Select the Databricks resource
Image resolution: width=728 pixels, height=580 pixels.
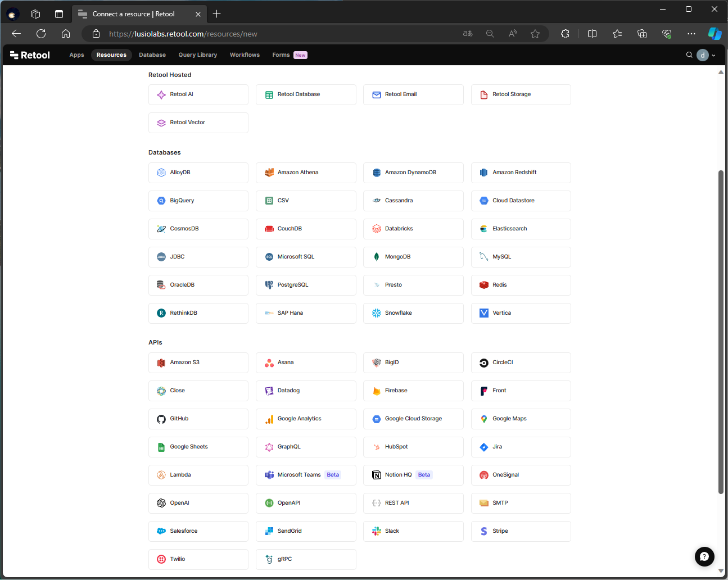413,229
